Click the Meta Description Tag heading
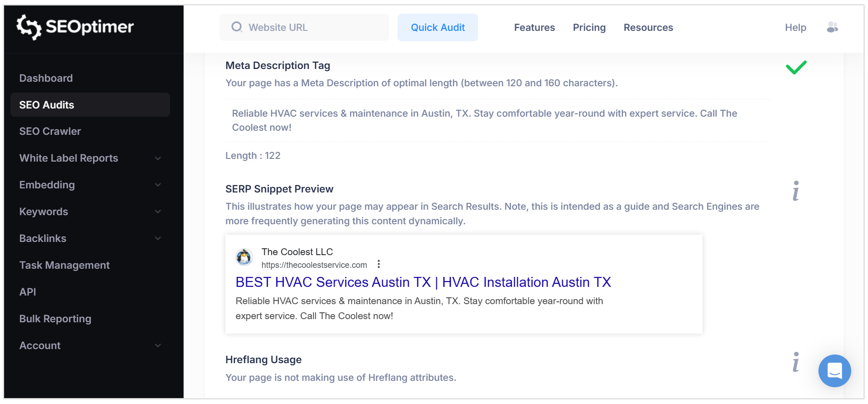Screen dimensions: 868x404 (278, 65)
